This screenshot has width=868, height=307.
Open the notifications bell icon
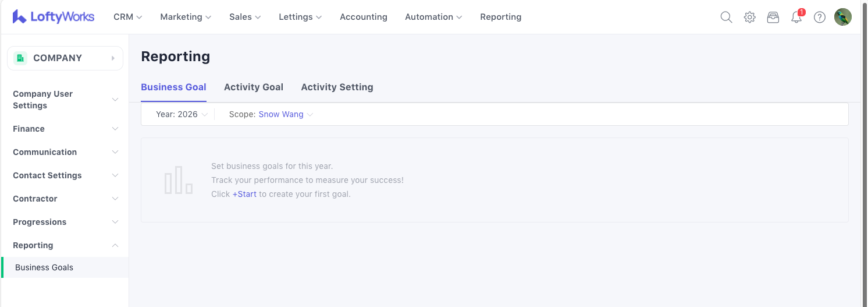click(796, 17)
